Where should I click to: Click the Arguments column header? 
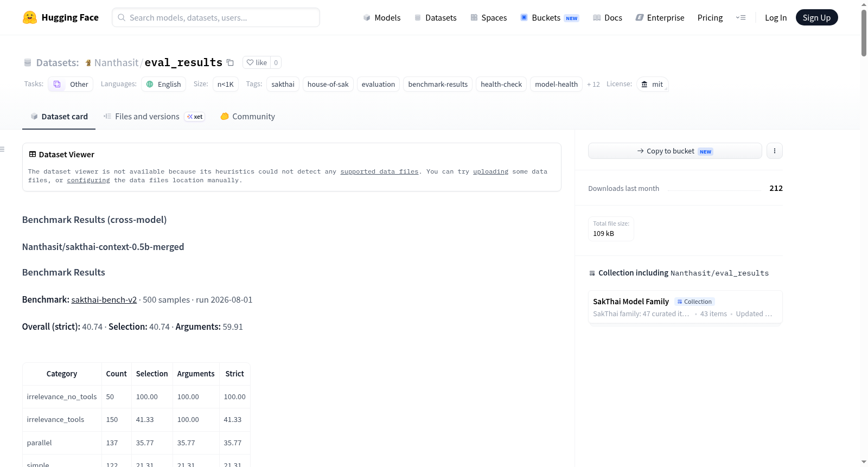196,374
